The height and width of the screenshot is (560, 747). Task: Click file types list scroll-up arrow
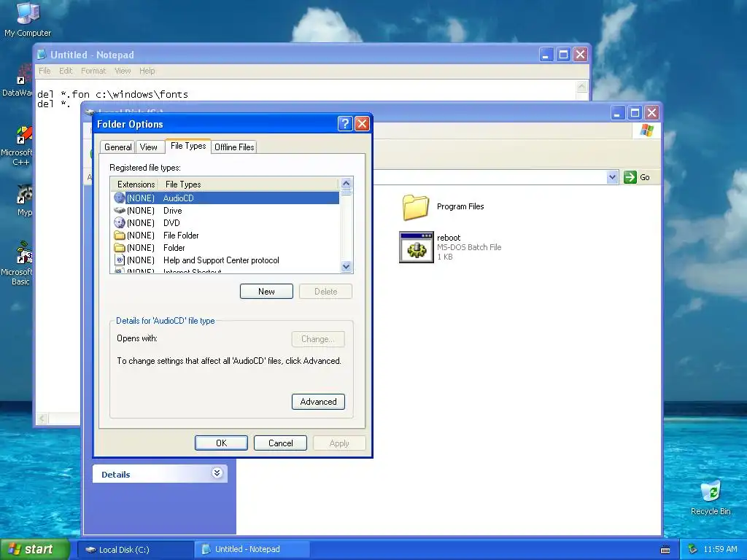click(347, 183)
